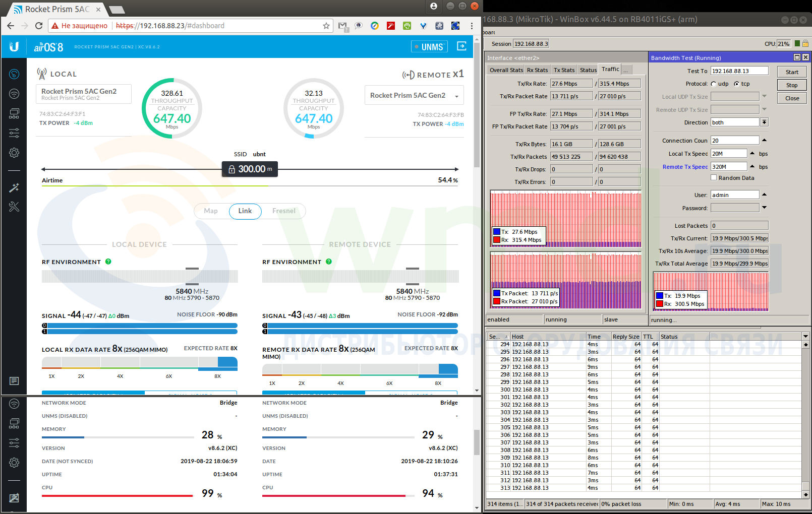Switch to the Tx Stats tab
The height and width of the screenshot is (514, 812).
pyautogui.click(x=564, y=70)
